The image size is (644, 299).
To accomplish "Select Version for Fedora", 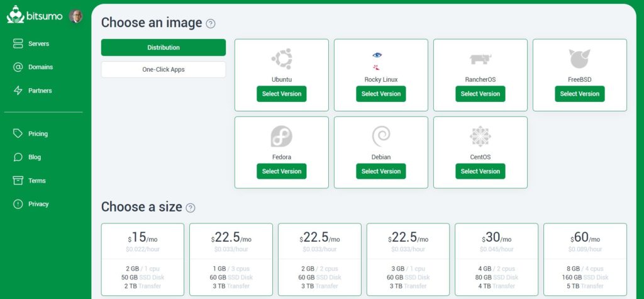I will [x=282, y=171].
